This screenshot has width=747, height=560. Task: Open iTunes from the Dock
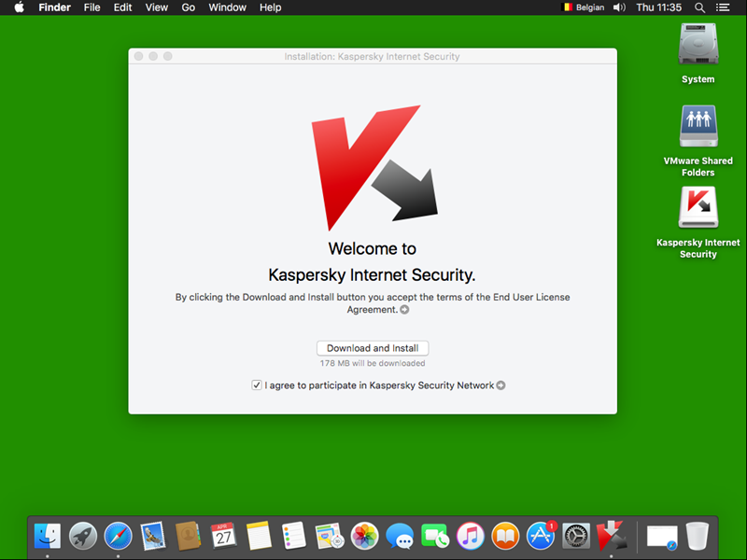[x=470, y=536]
